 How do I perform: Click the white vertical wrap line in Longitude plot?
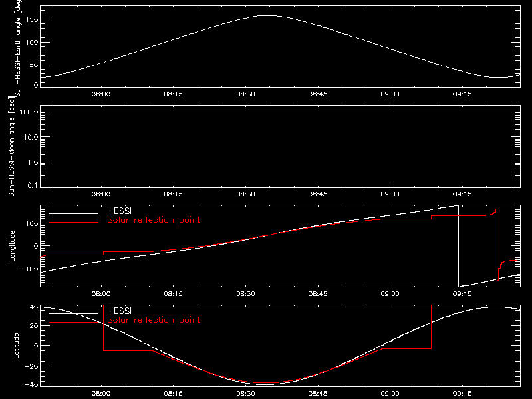coord(458,246)
